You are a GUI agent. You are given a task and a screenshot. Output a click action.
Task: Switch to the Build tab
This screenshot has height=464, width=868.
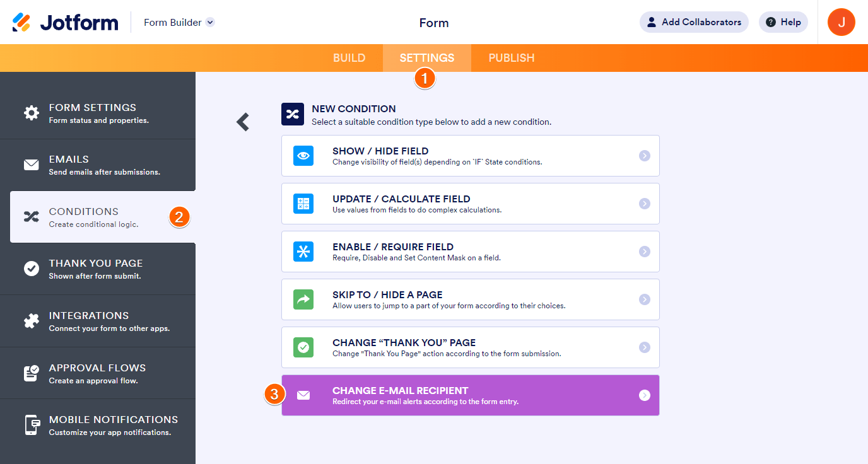pos(349,58)
